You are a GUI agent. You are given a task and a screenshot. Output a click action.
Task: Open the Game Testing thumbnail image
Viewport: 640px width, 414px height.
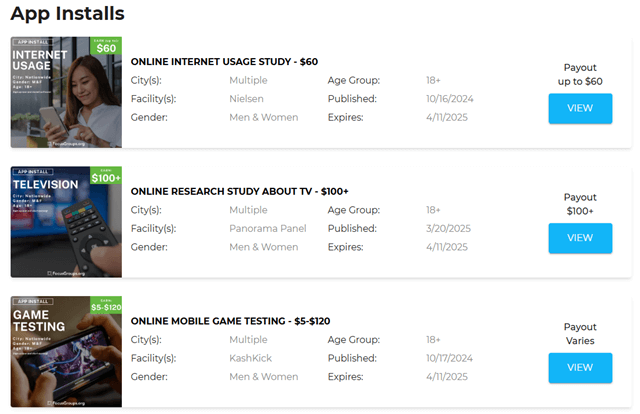[x=66, y=352]
